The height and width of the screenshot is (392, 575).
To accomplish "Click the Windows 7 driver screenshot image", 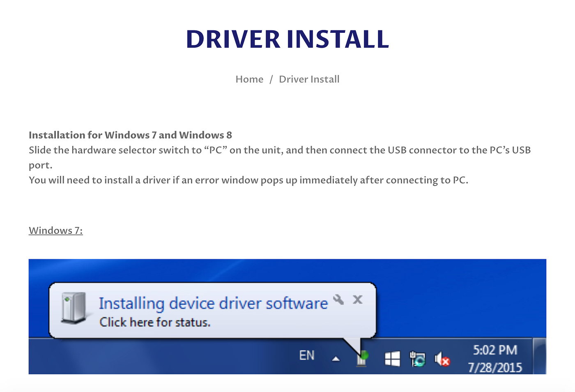I will pyautogui.click(x=287, y=316).
